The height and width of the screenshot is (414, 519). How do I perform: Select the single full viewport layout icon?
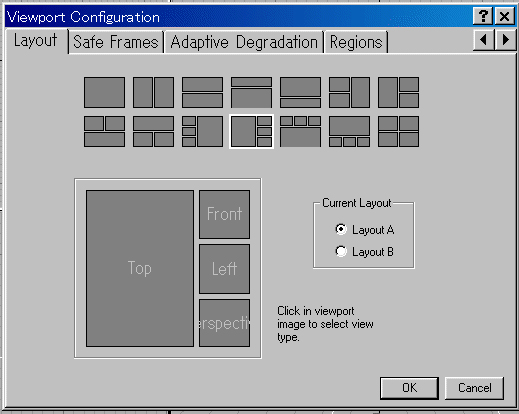click(104, 92)
